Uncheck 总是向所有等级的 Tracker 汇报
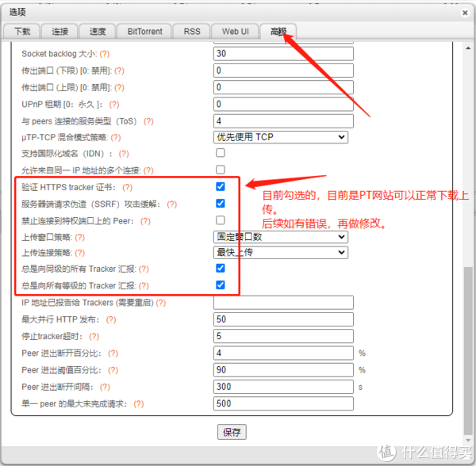Screen dimensions: 476x466 pyautogui.click(x=221, y=285)
